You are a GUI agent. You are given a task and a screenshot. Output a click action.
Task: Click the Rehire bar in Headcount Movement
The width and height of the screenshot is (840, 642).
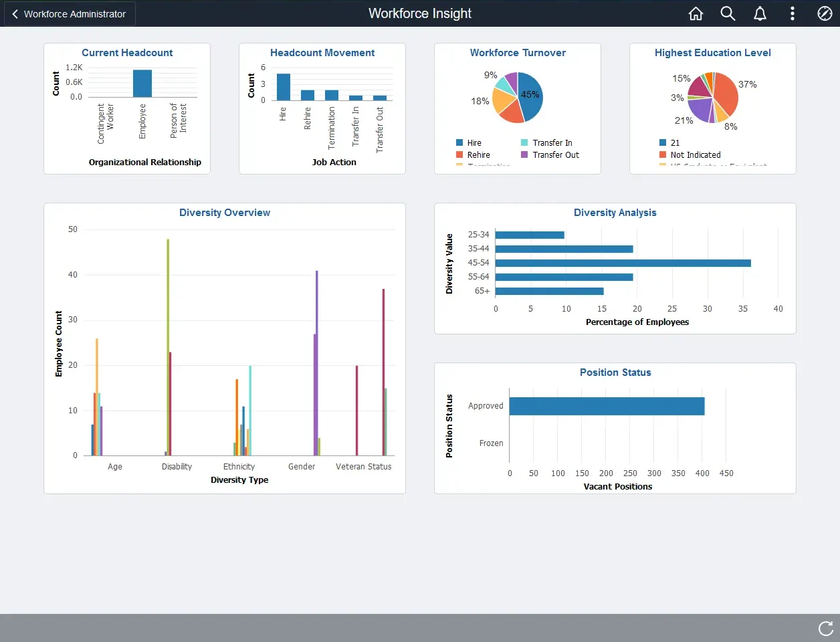308,95
